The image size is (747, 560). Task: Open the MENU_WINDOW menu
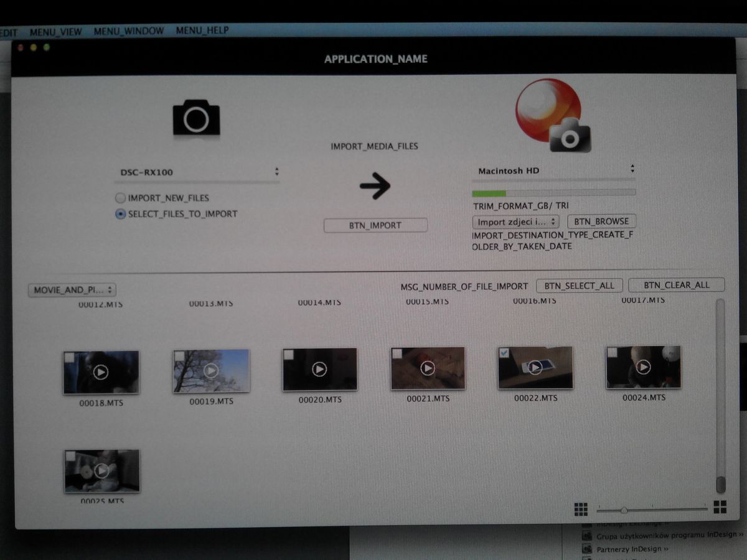tap(129, 31)
